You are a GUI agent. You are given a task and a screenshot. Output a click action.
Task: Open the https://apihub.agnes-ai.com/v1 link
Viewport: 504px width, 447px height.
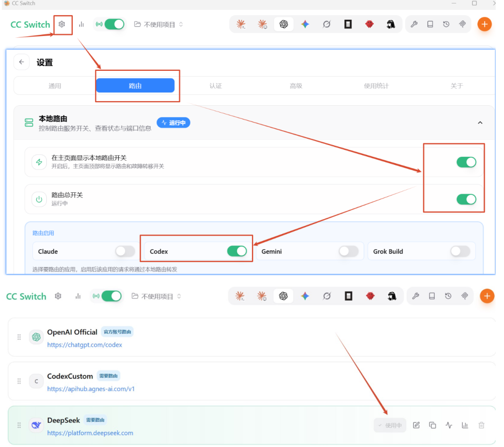tap(91, 389)
